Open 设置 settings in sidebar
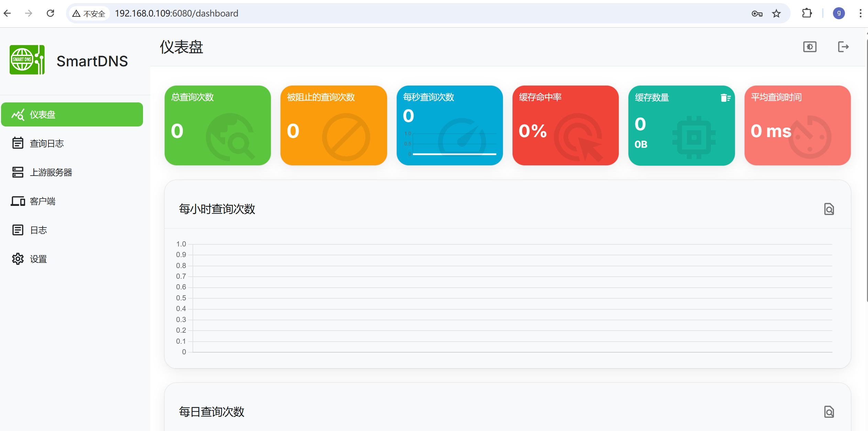Viewport: 868px width, 431px height. tap(38, 259)
